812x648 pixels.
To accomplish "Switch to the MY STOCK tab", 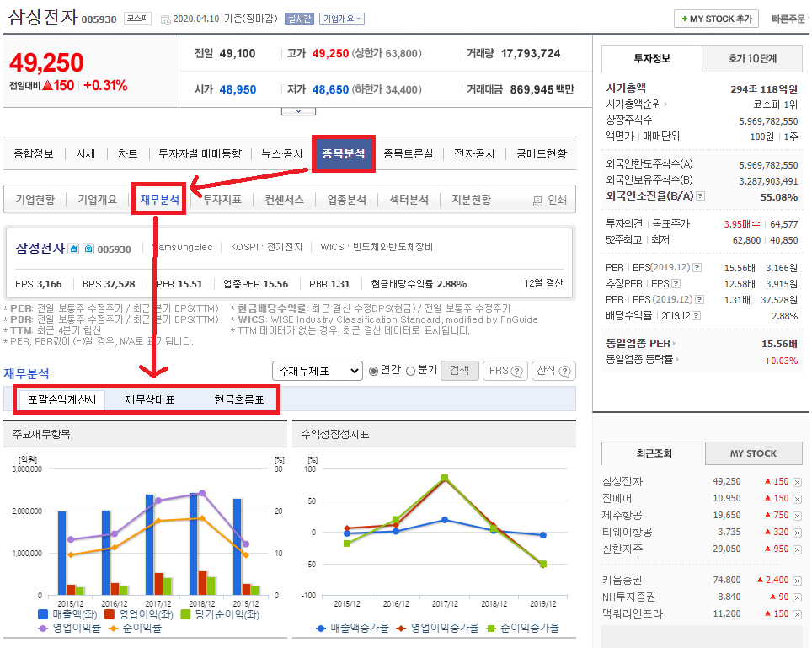I will click(x=754, y=453).
